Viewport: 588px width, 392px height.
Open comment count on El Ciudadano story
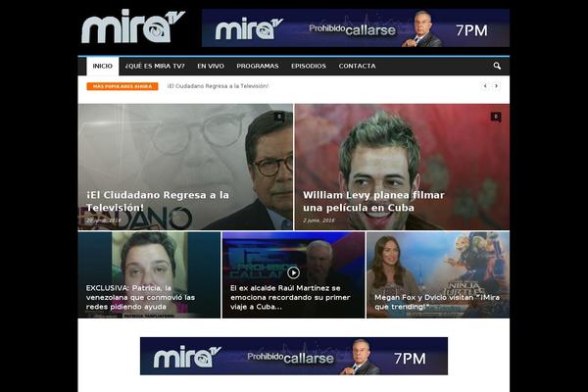(278, 117)
